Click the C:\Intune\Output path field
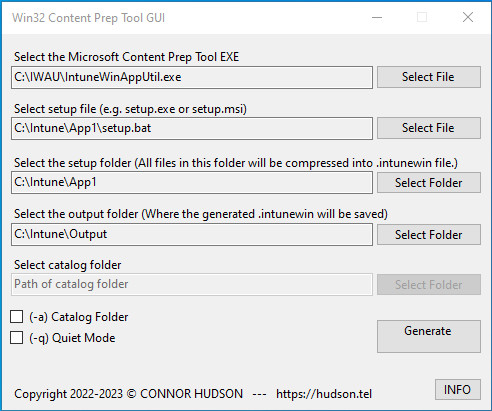Screen dimensions: 492x411 (192, 234)
